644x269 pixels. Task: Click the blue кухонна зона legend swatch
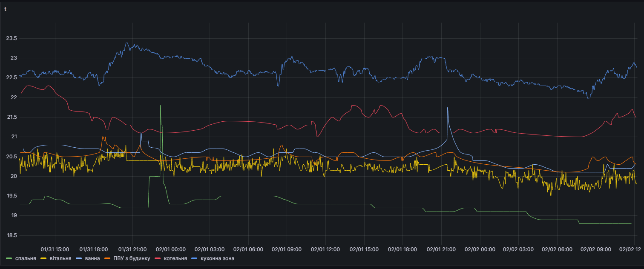coord(195,258)
